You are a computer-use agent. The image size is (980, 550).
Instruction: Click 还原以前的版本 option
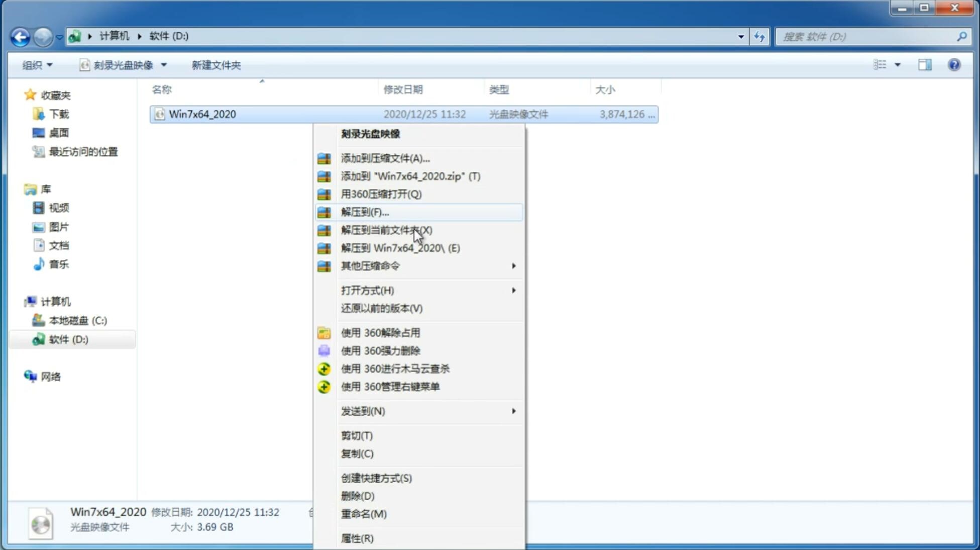point(382,308)
